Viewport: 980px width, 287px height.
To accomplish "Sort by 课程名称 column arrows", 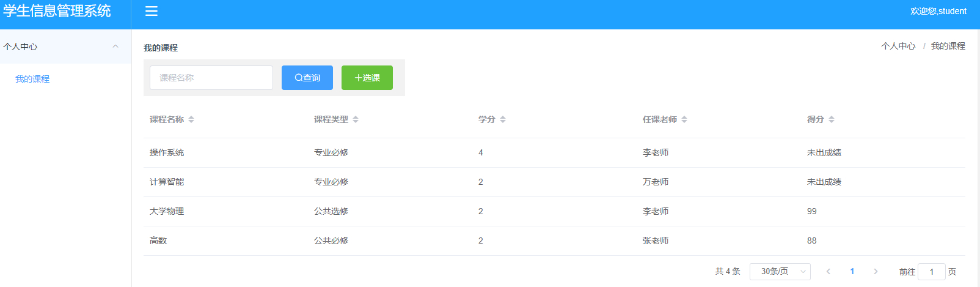I will click(191, 119).
